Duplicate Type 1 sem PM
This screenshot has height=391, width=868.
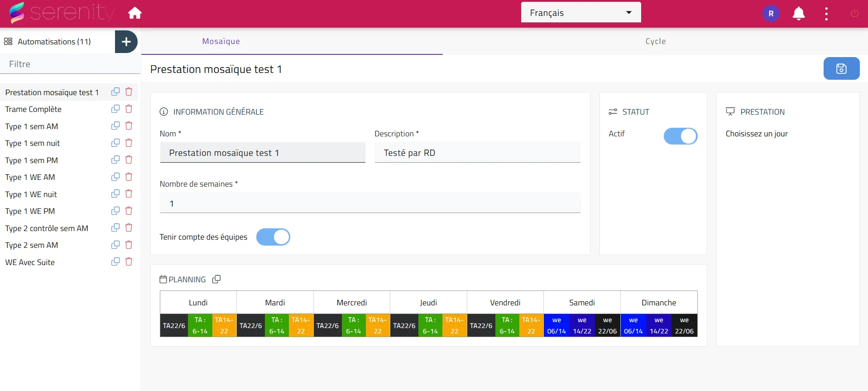(115, 159)
